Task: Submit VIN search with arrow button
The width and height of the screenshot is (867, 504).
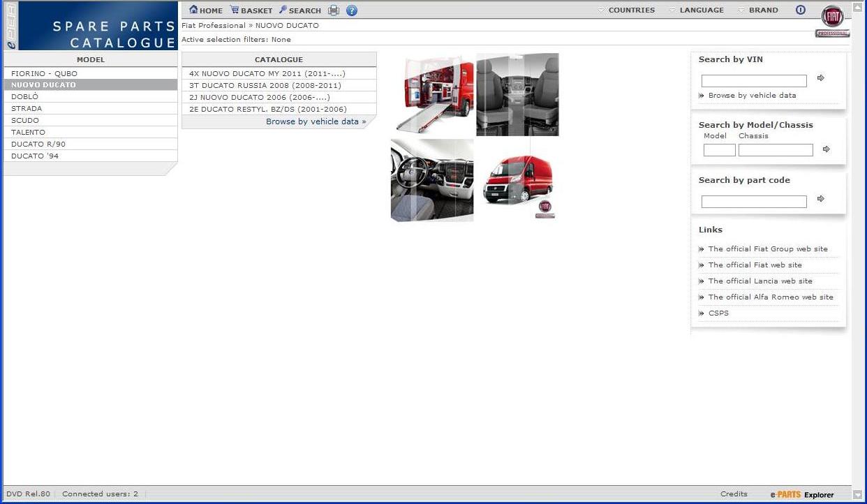Action: pos(821,78)
